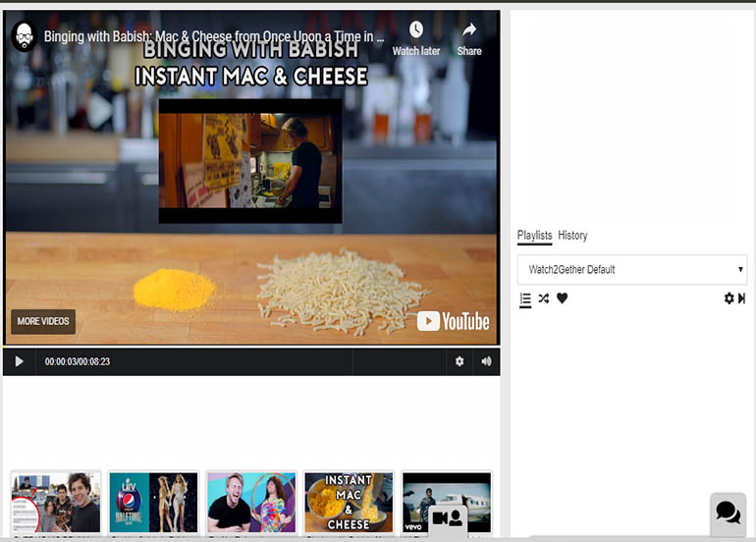756x542 pixels.
Task: Open Babish channel avatar
Action: coord(24,36)
